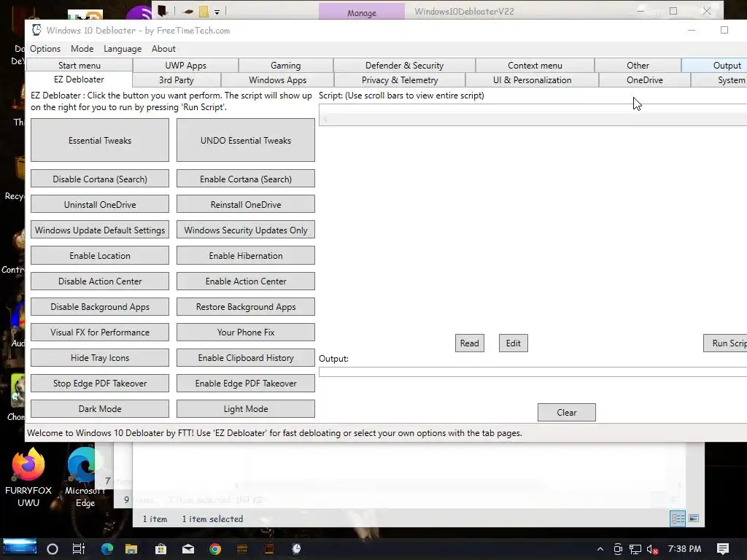The image size is (747, 560).
Task: Switch to the 3rd Party tab
Action: tap(177, 80)
